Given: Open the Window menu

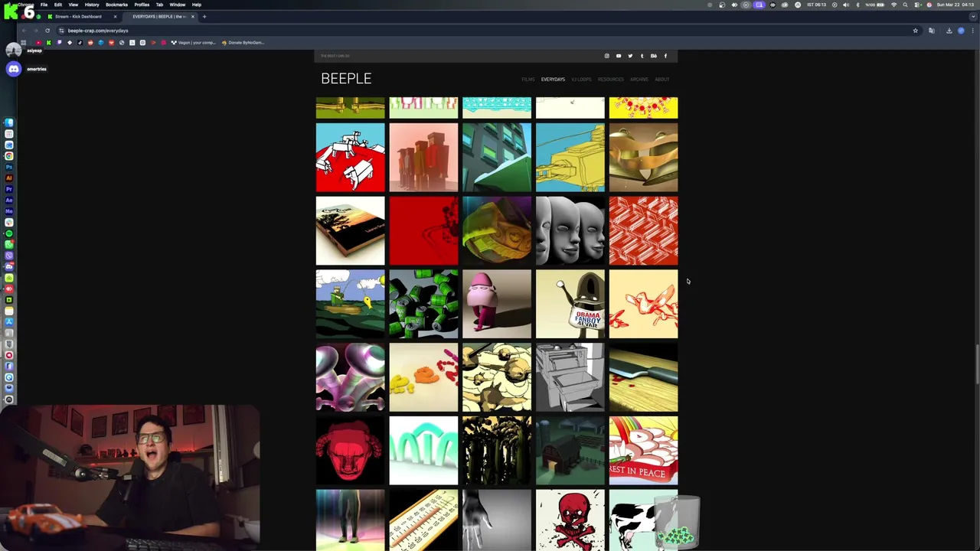Looking at the screenshot, I should (x=177, y=5).
